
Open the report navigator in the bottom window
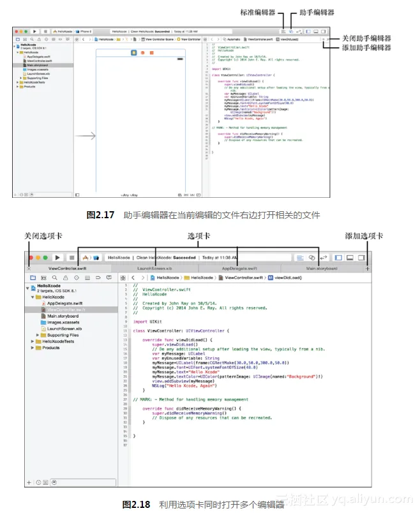109,278
